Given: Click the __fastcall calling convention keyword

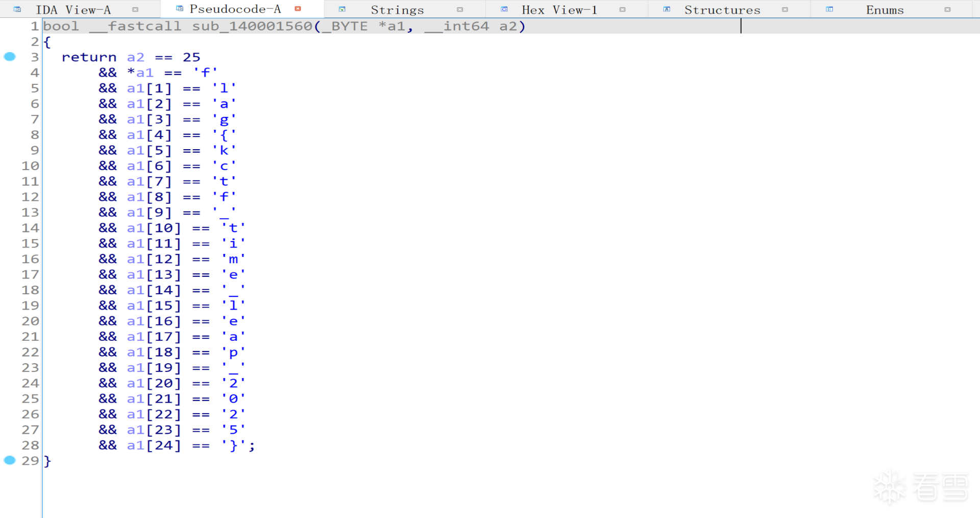Looking at the screenshot, I should tap(135, 27).
